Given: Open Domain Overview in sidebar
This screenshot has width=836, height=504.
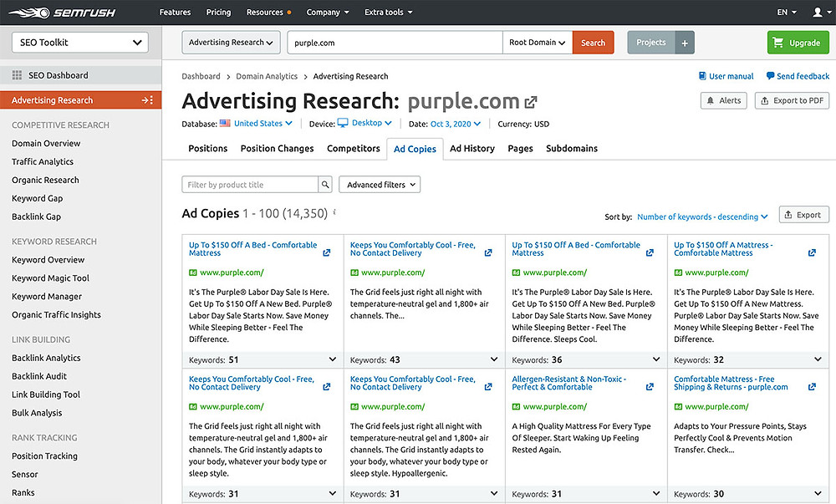Looking at the screenshot, I should coord(46,143).
